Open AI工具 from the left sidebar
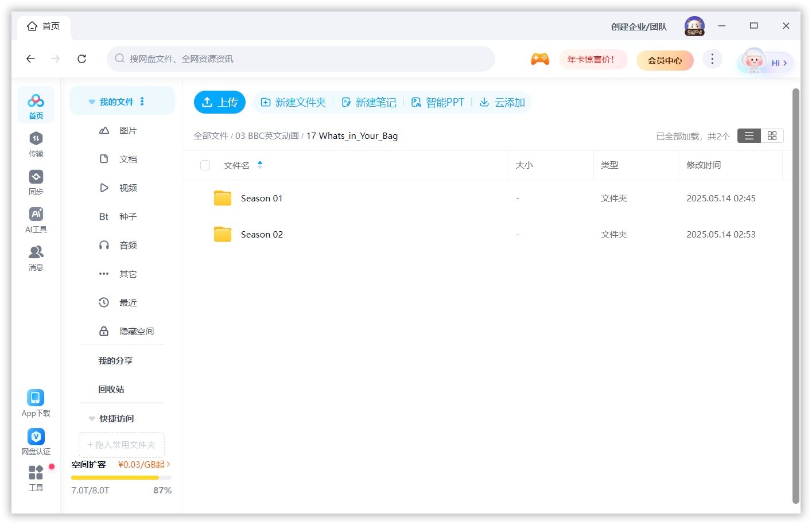The width and height of the screenshot is (812, 525). (x=36, y=215)
